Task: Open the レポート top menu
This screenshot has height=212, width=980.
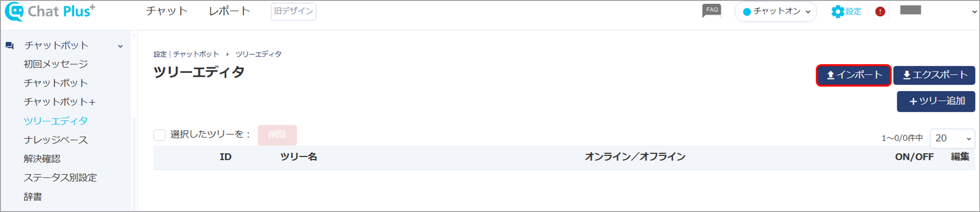Action: tap(229, 11)
